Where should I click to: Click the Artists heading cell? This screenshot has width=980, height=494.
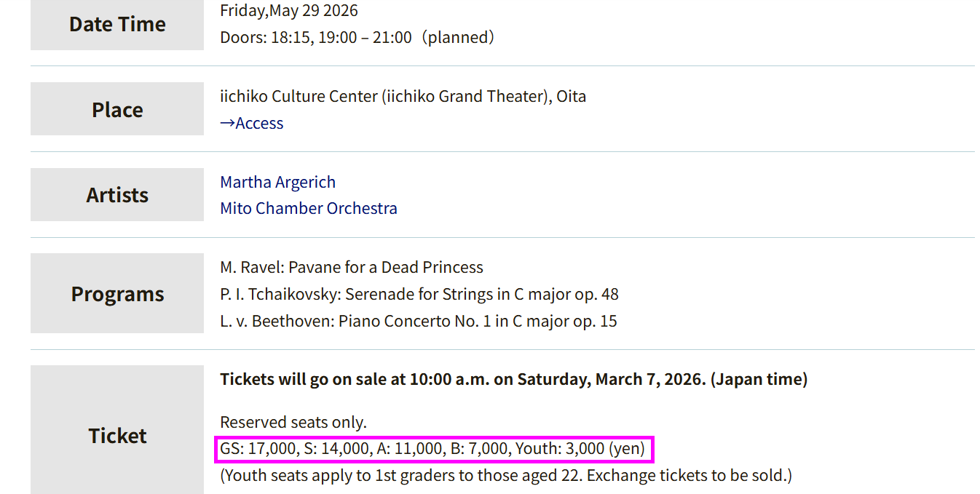[x=117, y=195]
